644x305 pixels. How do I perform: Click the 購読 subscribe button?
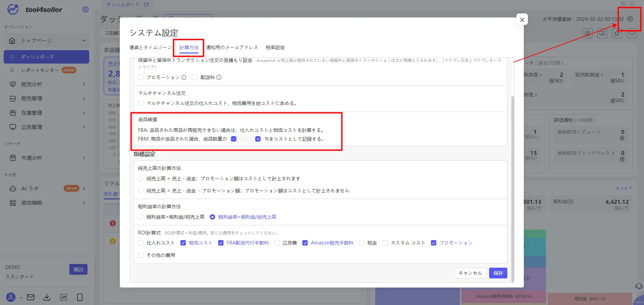[78, 269]
